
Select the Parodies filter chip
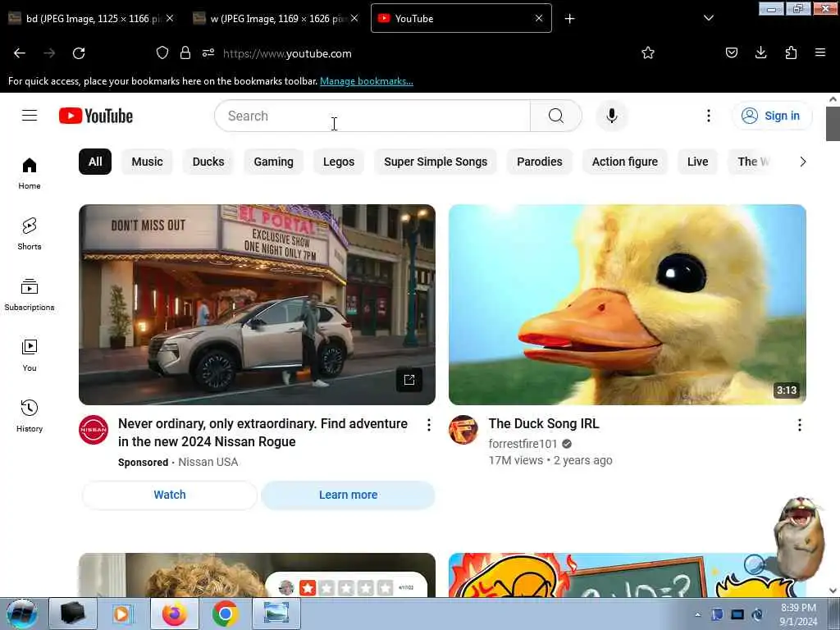[x=540, y=162]
